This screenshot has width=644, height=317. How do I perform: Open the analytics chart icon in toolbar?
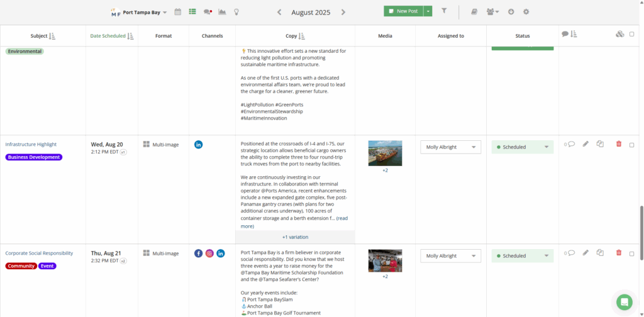(222, 11)
